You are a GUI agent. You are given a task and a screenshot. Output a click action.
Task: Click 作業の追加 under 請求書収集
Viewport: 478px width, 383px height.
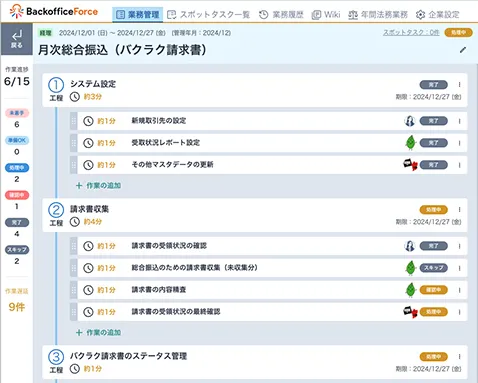pos(99,333)
